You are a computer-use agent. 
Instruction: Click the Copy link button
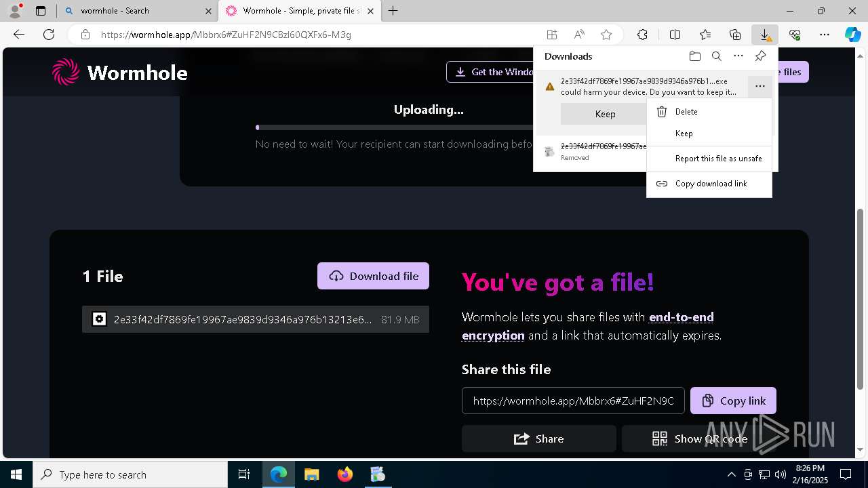tap(733, 401)
